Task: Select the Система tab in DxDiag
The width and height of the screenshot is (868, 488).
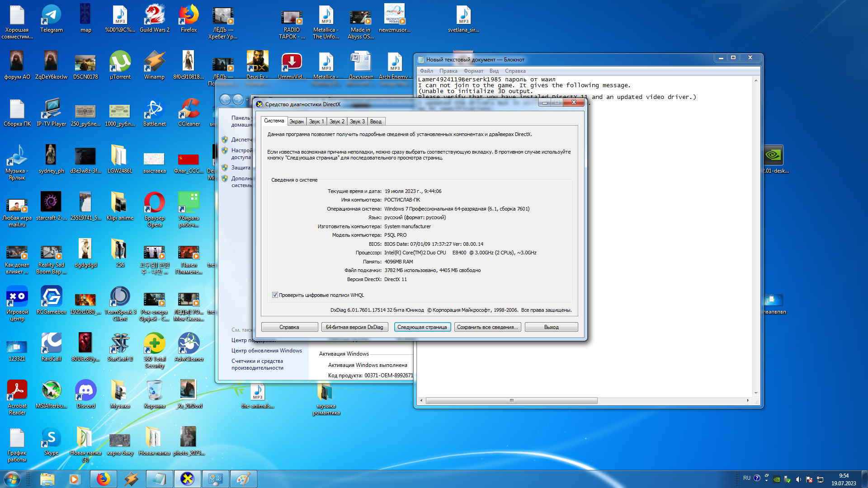Action: click(x=274, y=121)
